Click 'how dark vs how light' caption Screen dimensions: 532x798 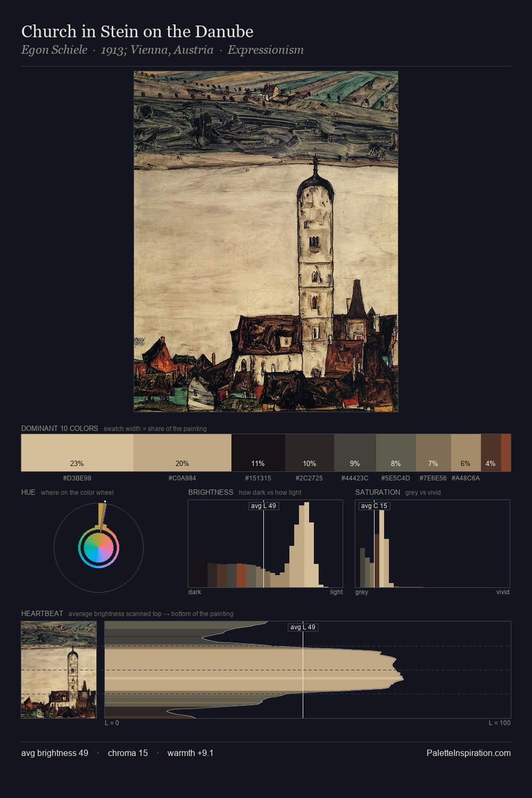coord(270,493)
